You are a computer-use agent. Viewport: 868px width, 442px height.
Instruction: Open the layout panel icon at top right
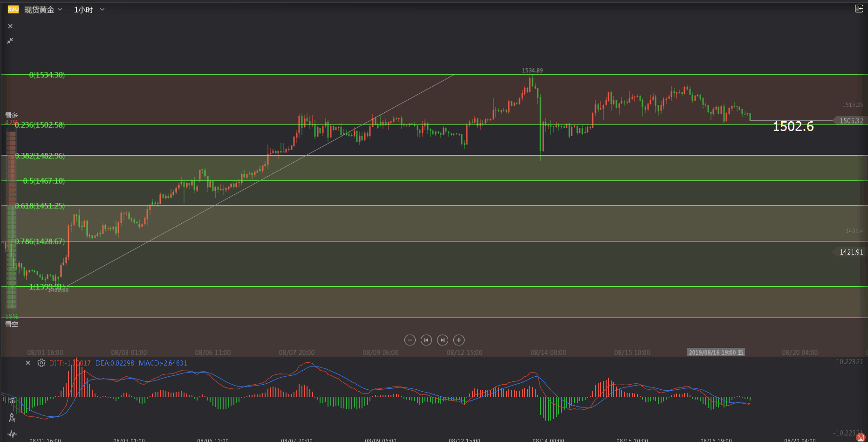(x=859, y=8)
